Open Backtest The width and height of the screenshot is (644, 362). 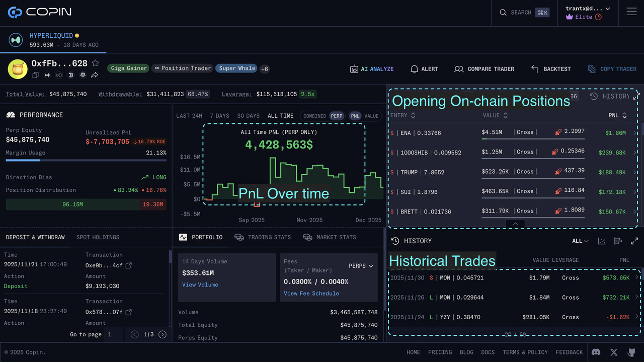pyautogui.click(x=551, y=69)
